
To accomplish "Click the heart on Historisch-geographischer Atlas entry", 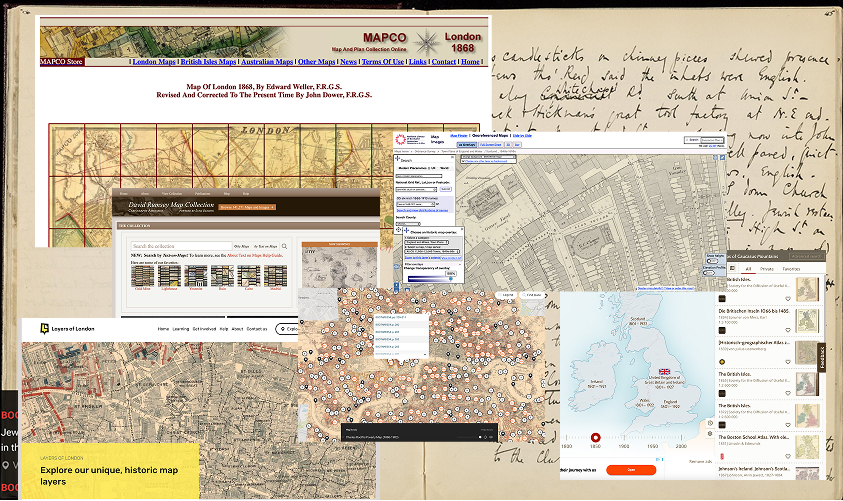I will 788,362.
